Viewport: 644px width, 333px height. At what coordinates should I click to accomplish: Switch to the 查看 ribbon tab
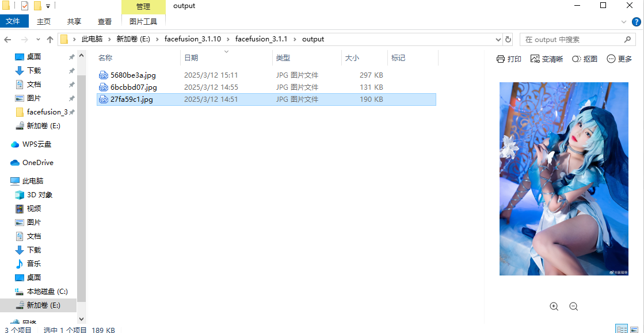click(105, 21)
